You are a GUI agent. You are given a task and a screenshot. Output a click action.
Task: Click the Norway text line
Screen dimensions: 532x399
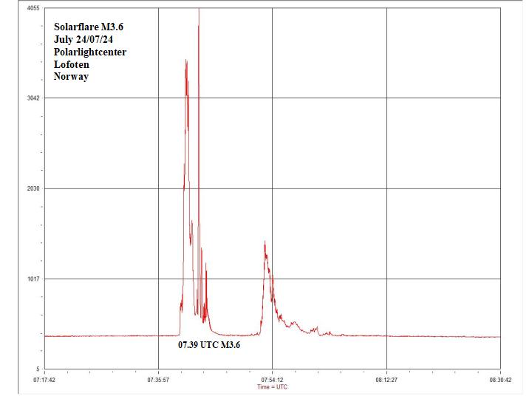point(71,76)
